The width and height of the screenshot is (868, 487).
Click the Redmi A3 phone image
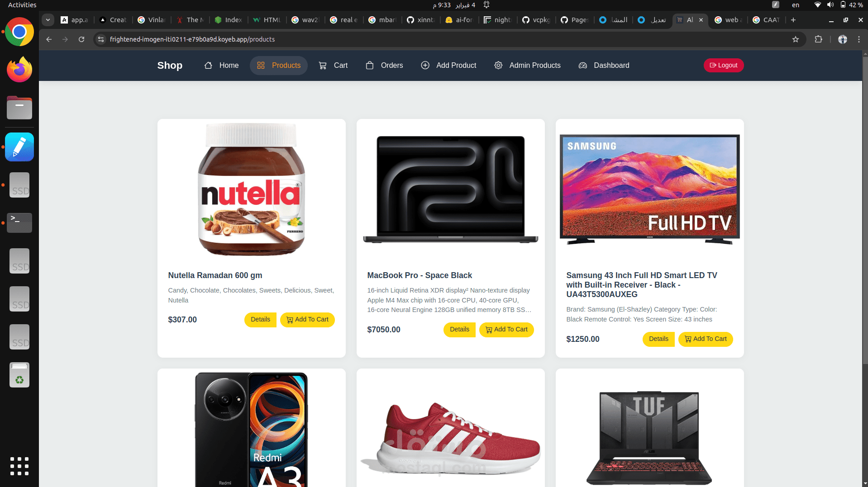tap(251, 430)
